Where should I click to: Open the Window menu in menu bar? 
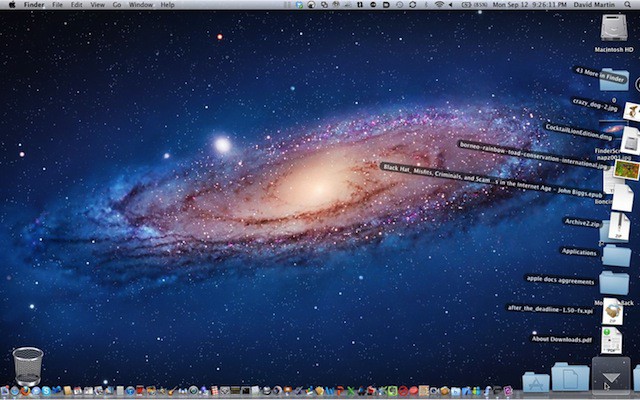(141, 5)
